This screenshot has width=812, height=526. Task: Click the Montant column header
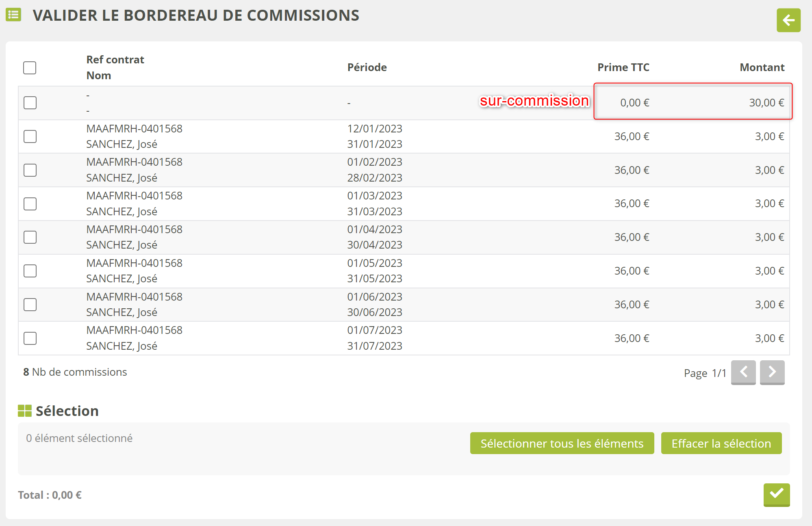[762, 67]
